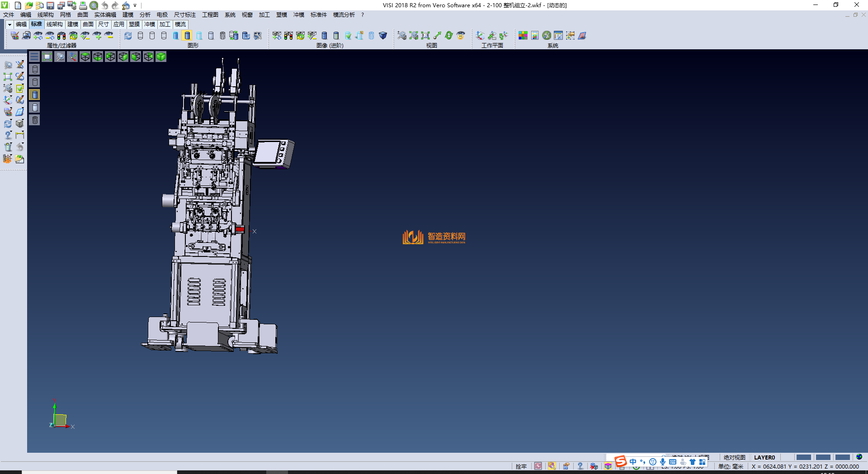The image size is (868, 474).
Task: Click the 绝对视图 status bar button
Action: 734,457
